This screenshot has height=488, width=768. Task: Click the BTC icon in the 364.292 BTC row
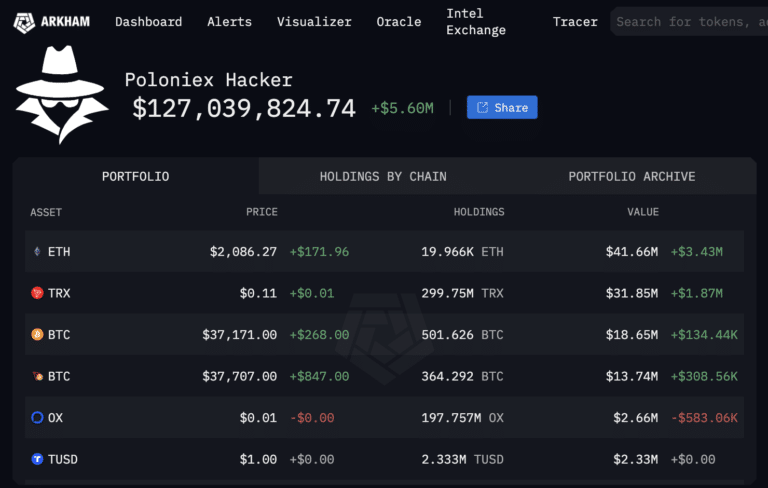coord(37,376)
